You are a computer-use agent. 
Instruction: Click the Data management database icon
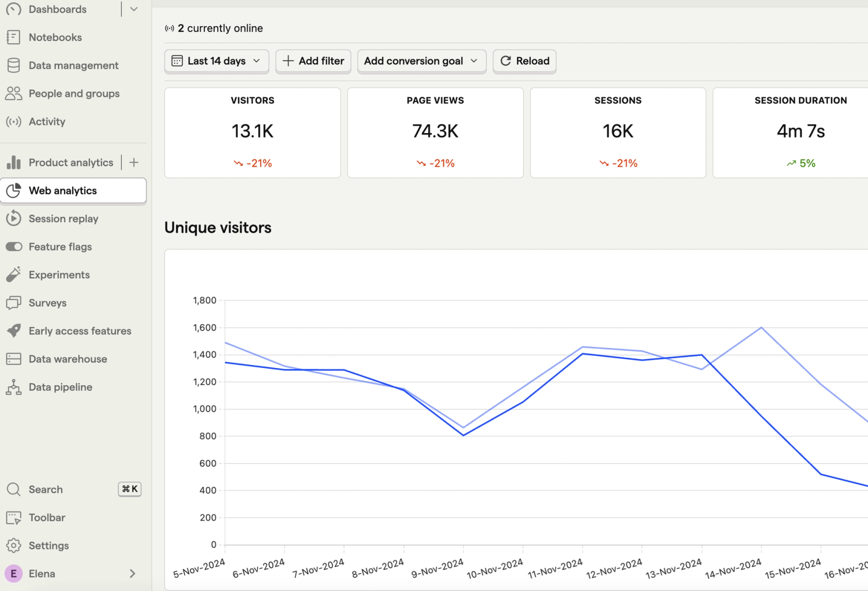click(14, 65)
